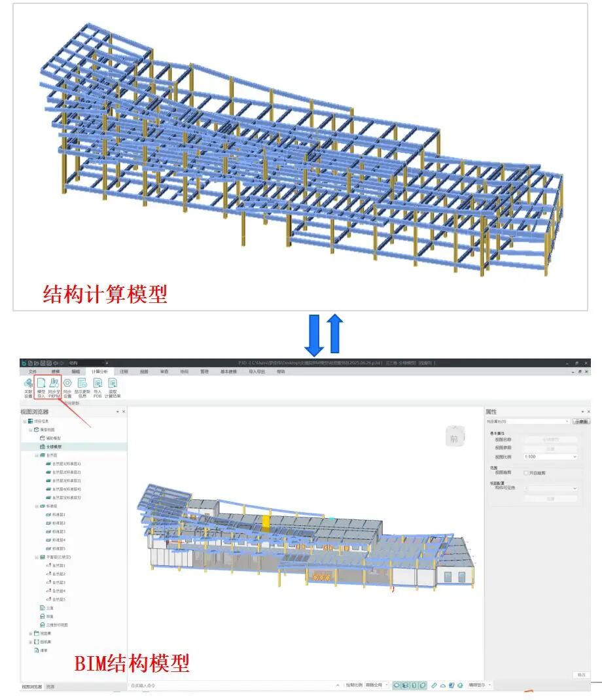The width and height of the screenshot is (602, 700).
Task: Click the 示意图 button in properties panel
Action: 582,421
